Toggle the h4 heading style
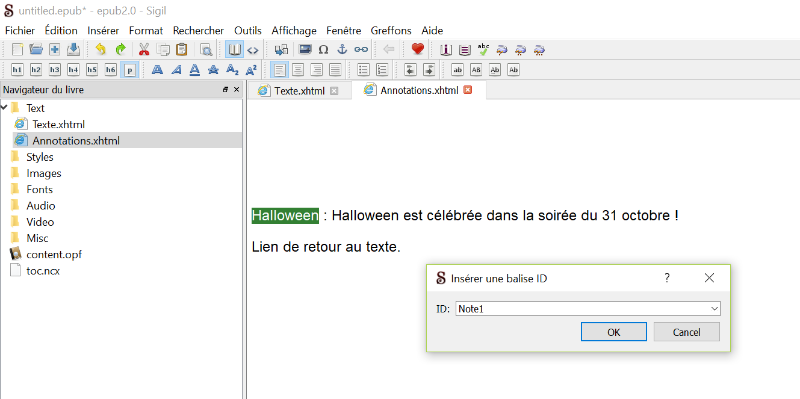 pyautogui.click(x=73, y=69)
